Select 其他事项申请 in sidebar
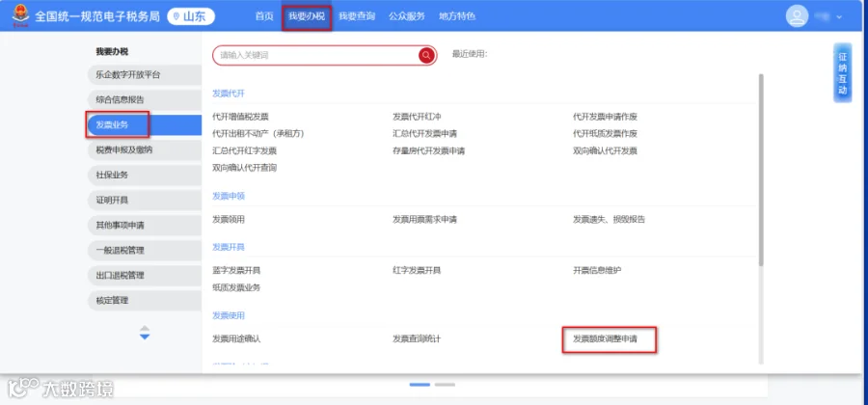The image size is (868, 405). 145,226
